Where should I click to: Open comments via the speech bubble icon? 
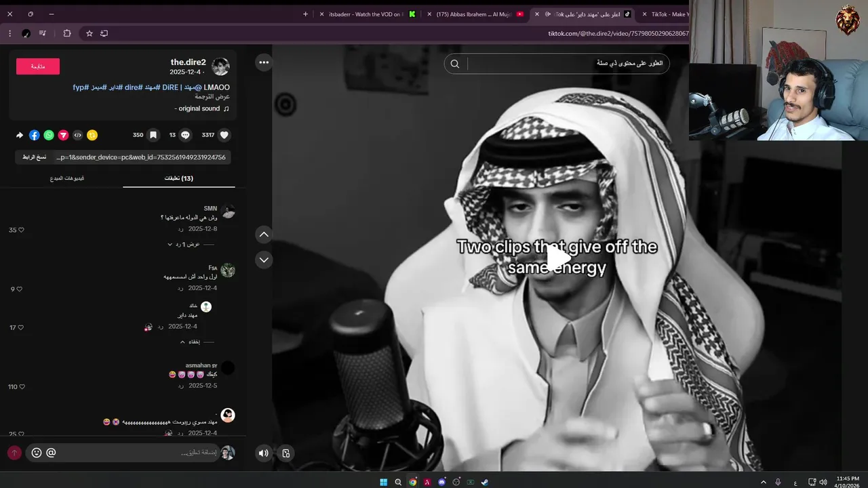[x=185, y=135]
